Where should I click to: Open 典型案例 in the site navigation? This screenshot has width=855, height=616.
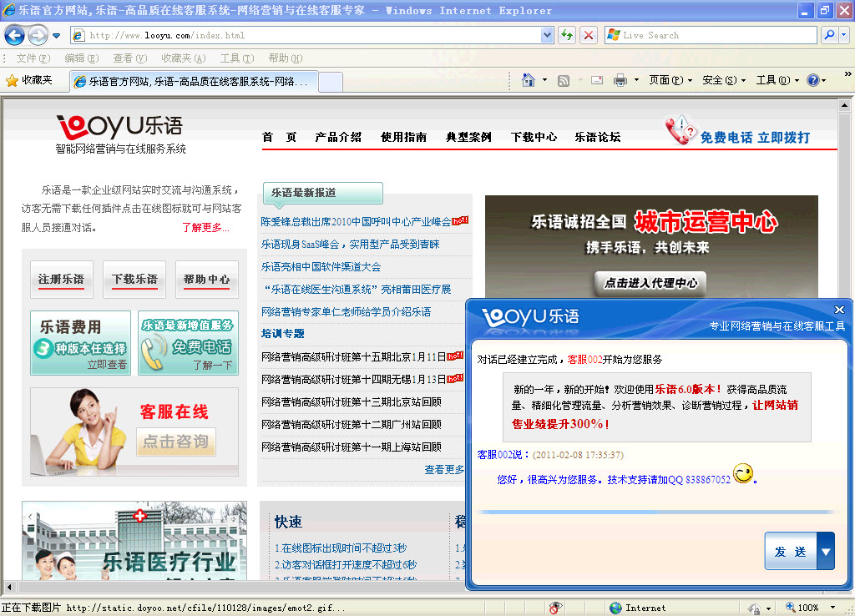click(468, 137)
